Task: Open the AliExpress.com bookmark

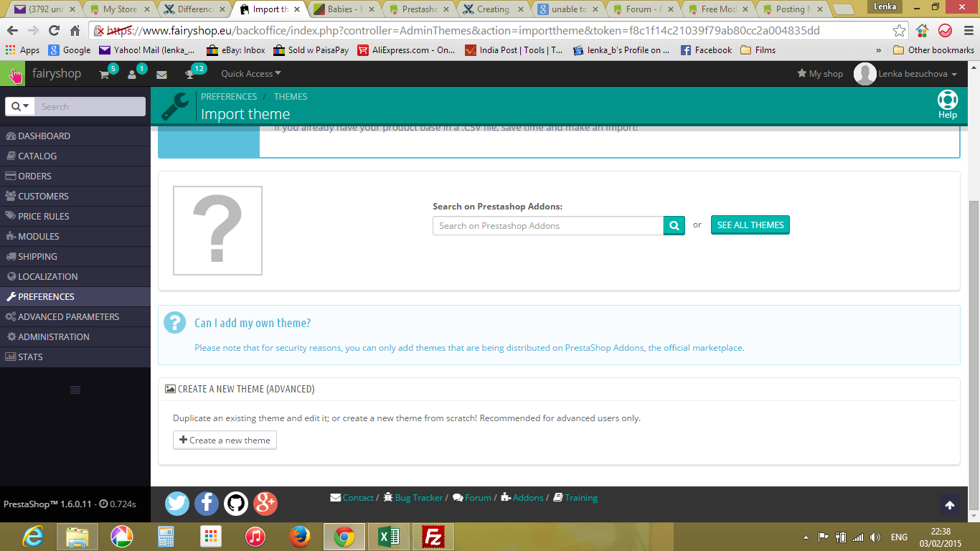Action: [x=407, y=50]
